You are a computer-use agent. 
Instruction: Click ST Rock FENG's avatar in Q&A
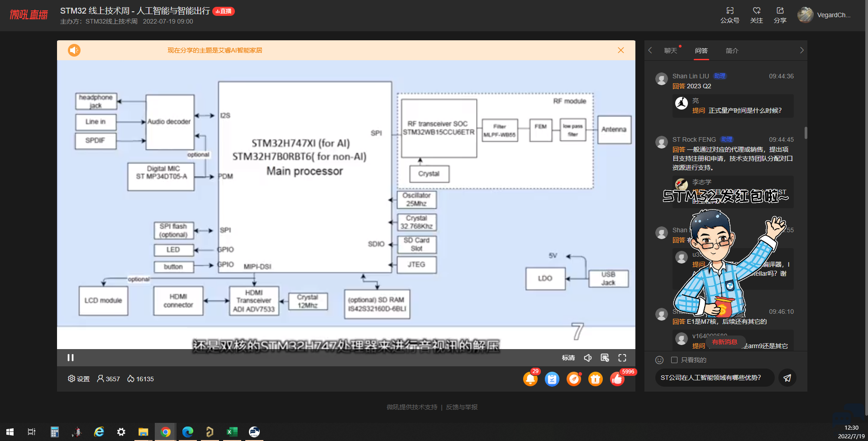[662, 143]
